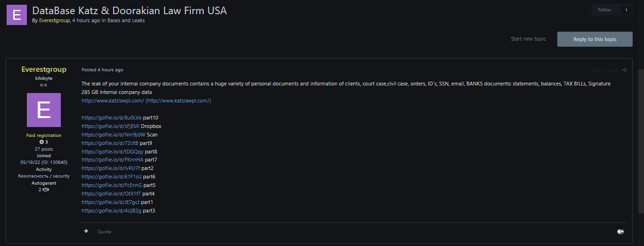The height and width of the screenshot is (246, 644).
Task: Open the small purple E avatar beside title
Action: click(17, 15)
